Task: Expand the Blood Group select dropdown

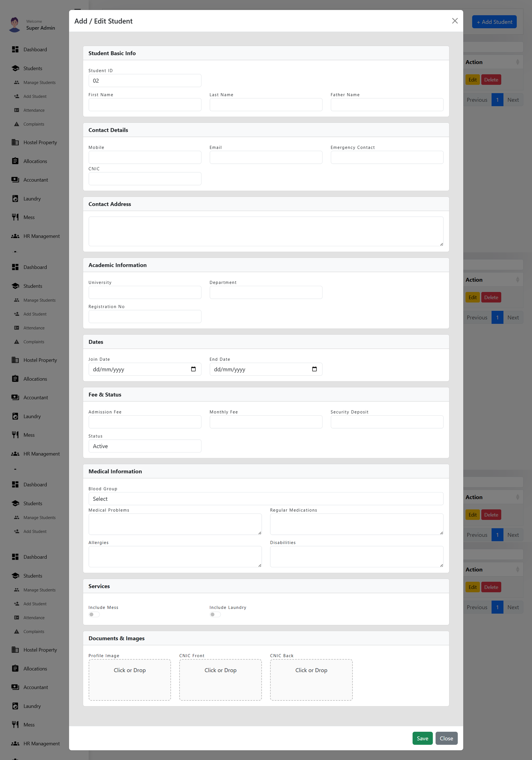Action: [x=266, y=499]
